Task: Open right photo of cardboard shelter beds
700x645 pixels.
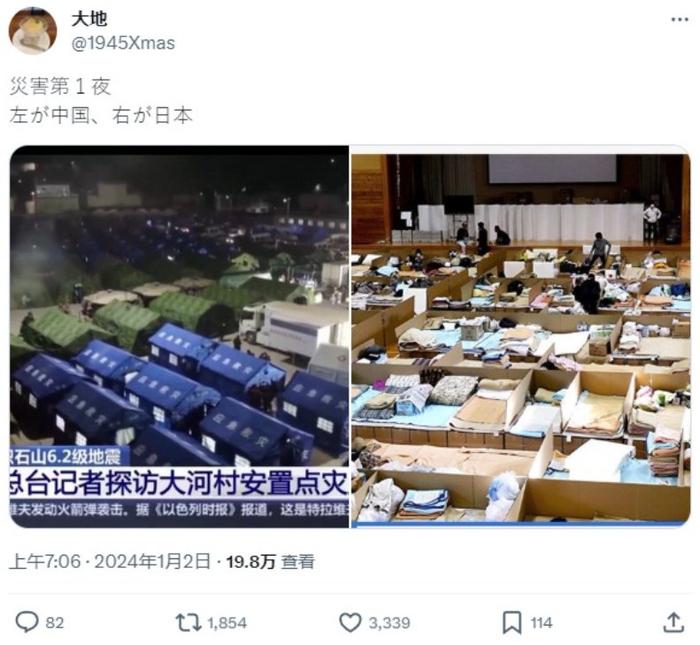Action: pyautogui.click(x=521, y=337)
